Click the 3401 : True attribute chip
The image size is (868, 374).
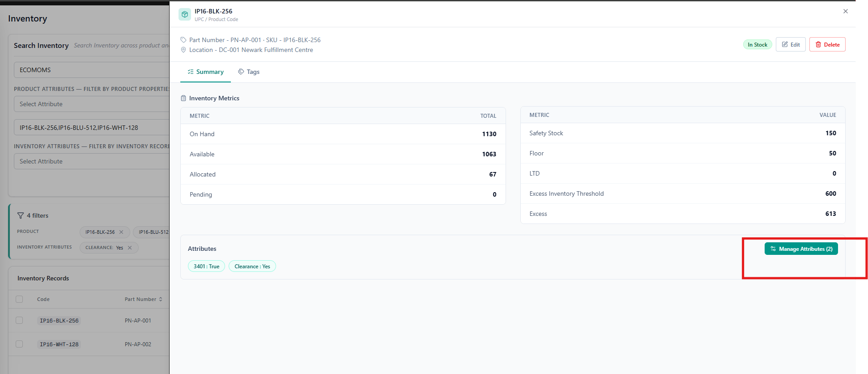coord(206,266)
